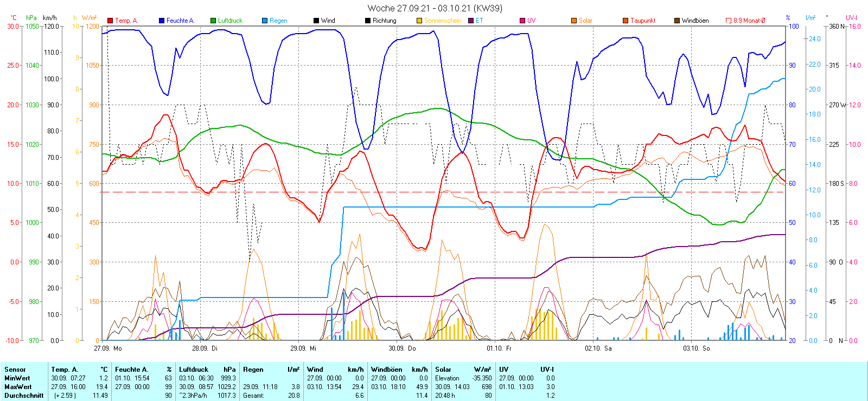Image resolution: width=868 pixels, height=401 pixels.
Task: Click the orange Solar legend swatch
Action: 574,21
